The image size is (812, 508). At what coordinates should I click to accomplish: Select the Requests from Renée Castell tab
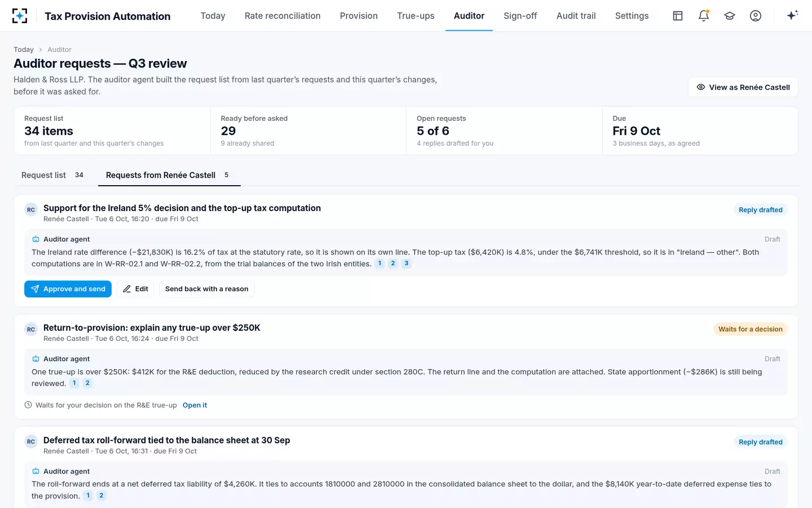[169, 175]
